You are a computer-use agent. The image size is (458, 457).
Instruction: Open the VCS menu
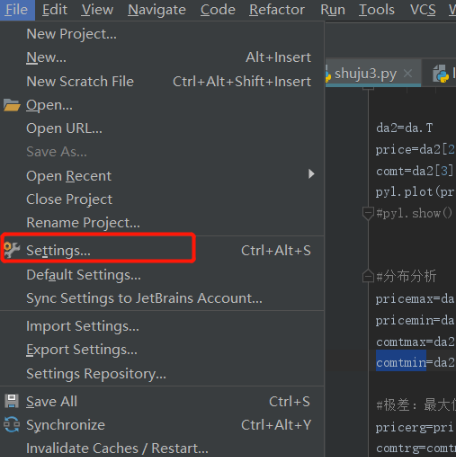tap(423, 10)
